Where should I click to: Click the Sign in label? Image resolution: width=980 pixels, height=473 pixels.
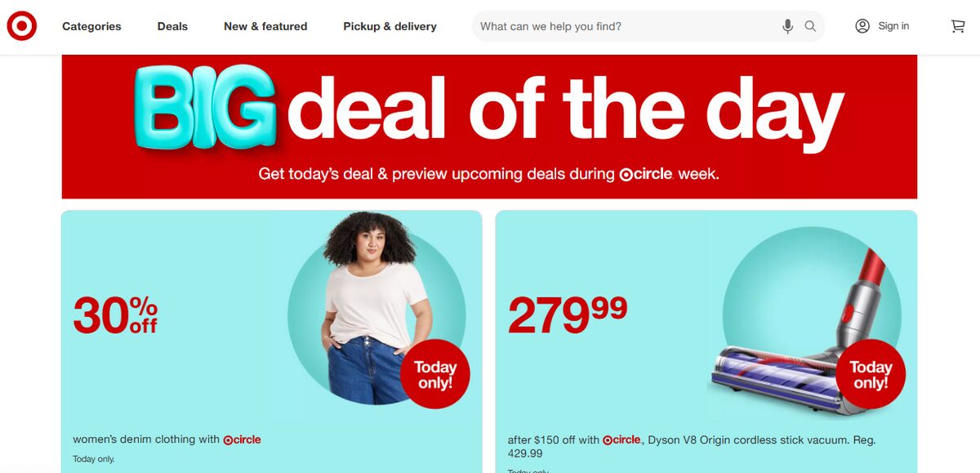(x=893, y=26)
